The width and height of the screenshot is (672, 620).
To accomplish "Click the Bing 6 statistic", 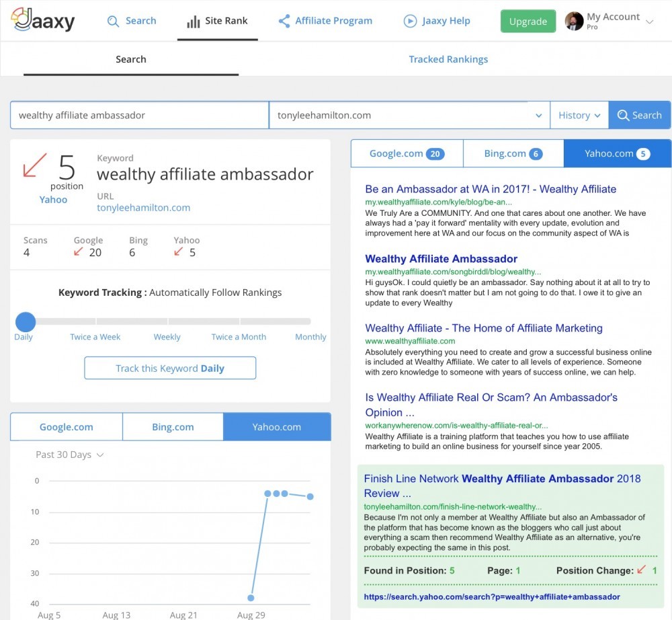I will pos(138,247).
